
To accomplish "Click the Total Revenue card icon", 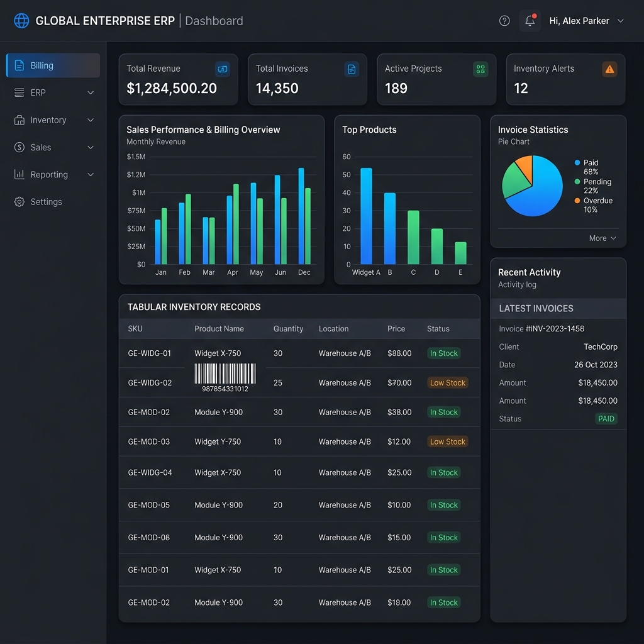I will click(222, 69).
